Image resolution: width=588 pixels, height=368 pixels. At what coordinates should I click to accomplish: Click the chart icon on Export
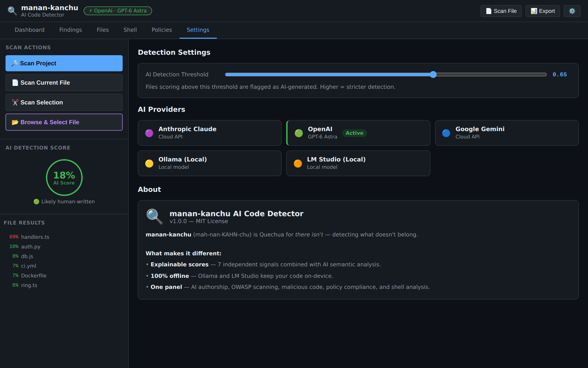coord(534,11)
